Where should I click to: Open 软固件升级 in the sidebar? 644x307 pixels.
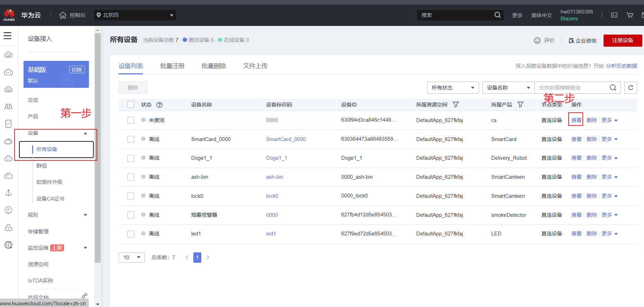coord(49,182)
